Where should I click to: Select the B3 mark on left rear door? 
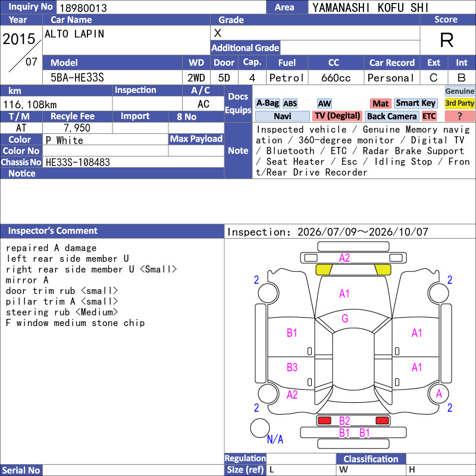292,367
